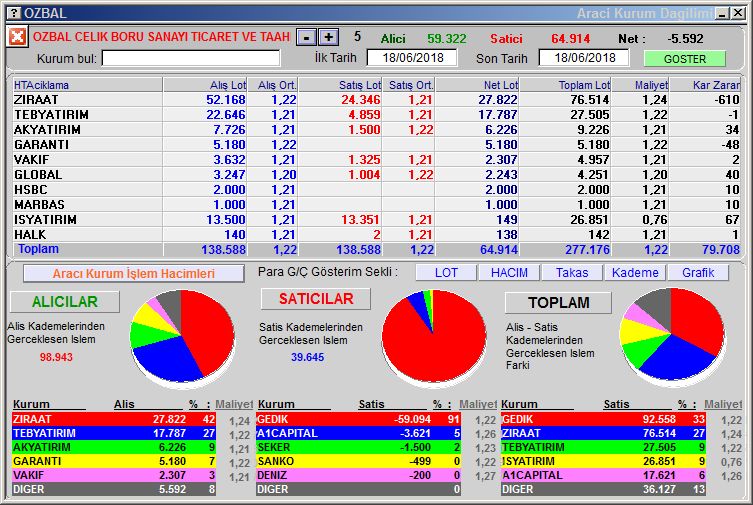
Task: Click blue A1CAPITAL row in sellers list
Action: coord(358,433)
